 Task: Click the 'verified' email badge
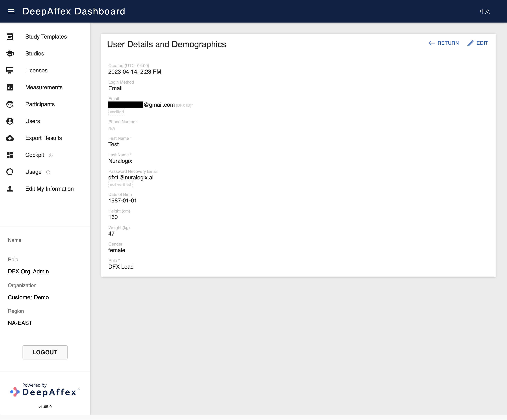click(x=117, y=112)
